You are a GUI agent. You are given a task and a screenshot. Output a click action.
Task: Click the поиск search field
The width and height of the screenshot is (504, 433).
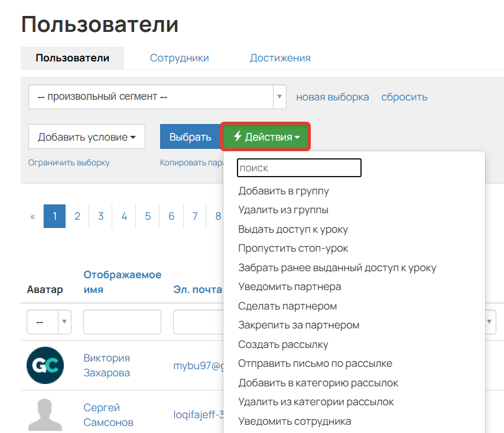pos(298,168)
